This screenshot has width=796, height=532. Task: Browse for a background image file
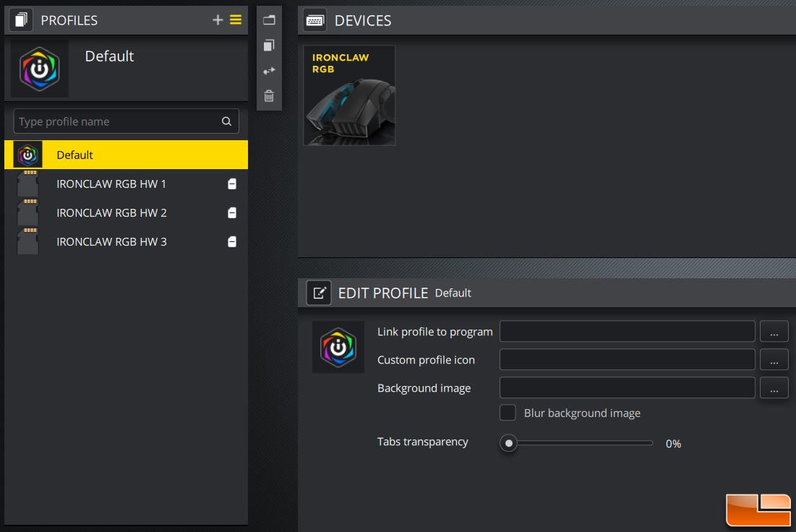coord(774,388)
